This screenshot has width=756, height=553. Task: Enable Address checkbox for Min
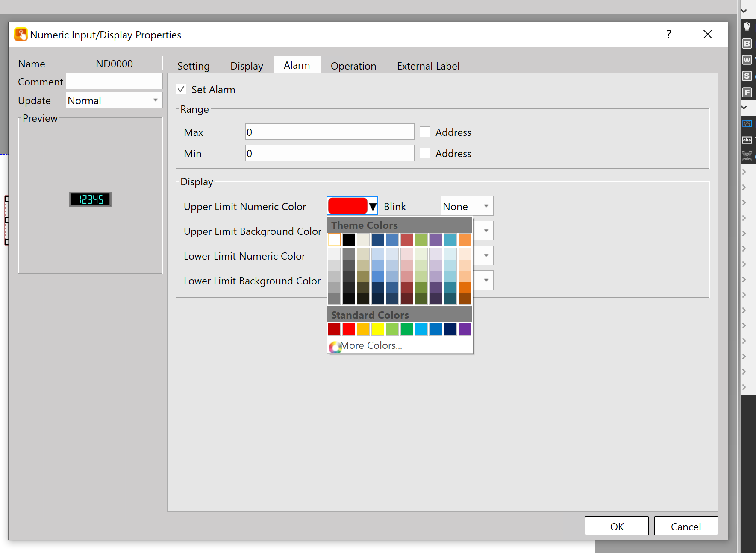425,153
